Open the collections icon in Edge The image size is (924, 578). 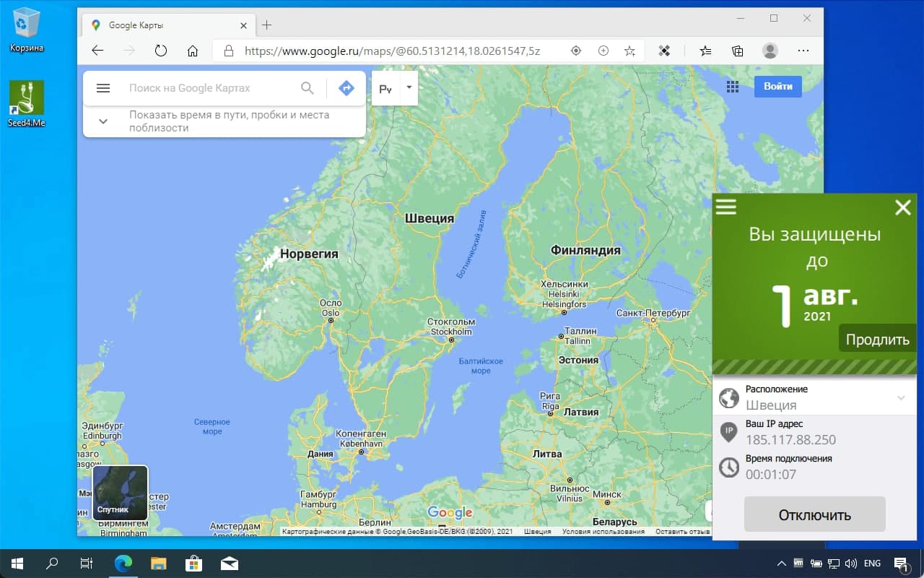737,51
